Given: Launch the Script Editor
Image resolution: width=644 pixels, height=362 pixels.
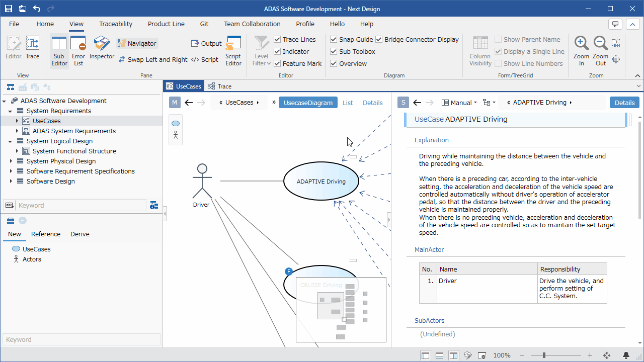Looking at the screenshot, I should (233, 51).
